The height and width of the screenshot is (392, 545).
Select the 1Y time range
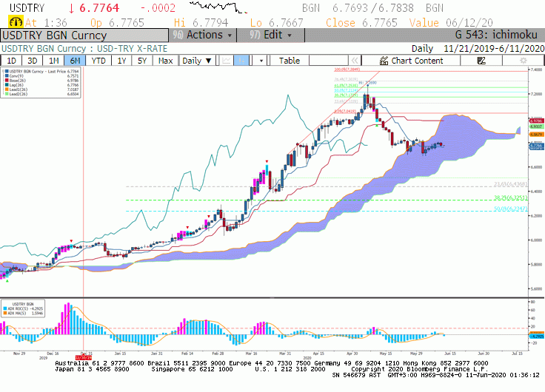(121, 61)
